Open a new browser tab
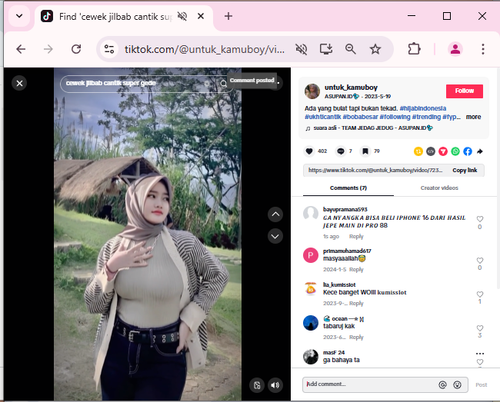Image resolution: width=500 pixels, height=402 pixels. [x=228, y=16]
